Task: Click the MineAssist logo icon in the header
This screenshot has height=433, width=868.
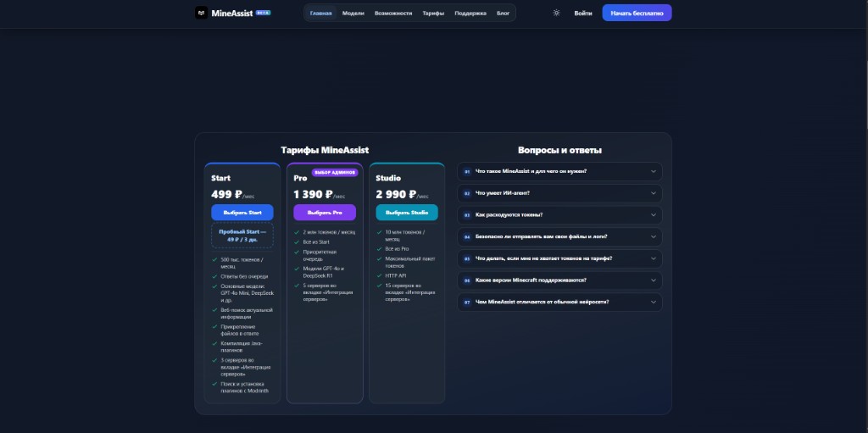Action: tap(202, 13)
